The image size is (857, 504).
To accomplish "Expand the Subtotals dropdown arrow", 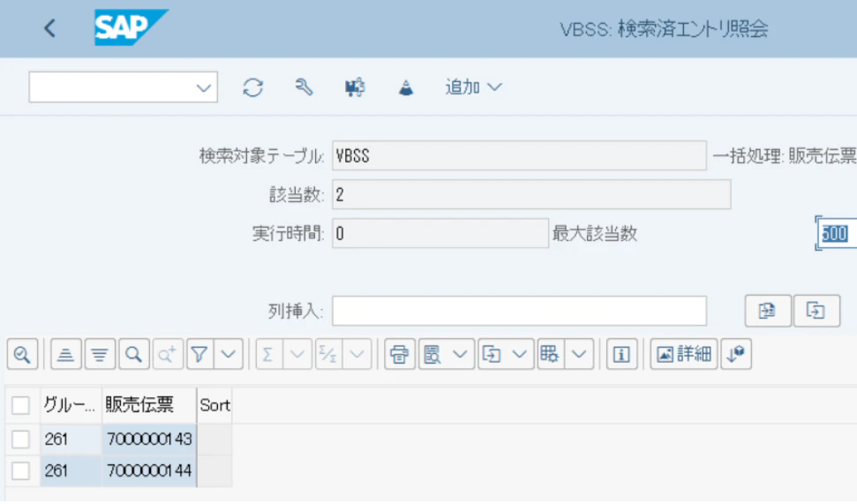I will [357, 354].
